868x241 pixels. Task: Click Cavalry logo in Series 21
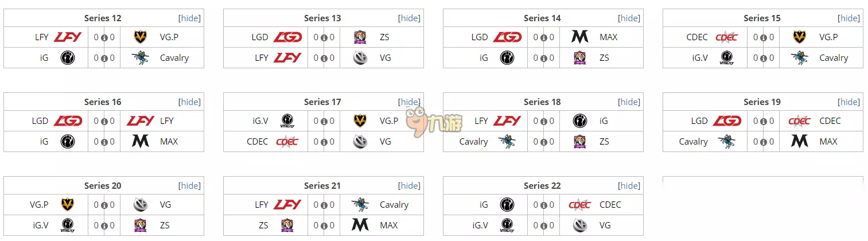[360, 205]
